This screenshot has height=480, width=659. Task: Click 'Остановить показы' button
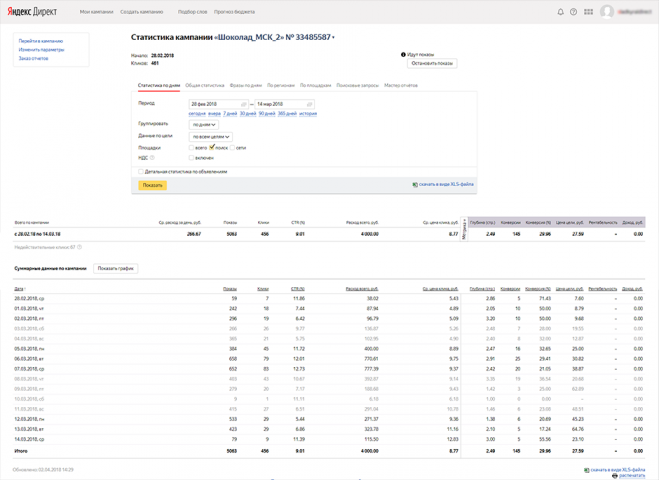(432, 63)
